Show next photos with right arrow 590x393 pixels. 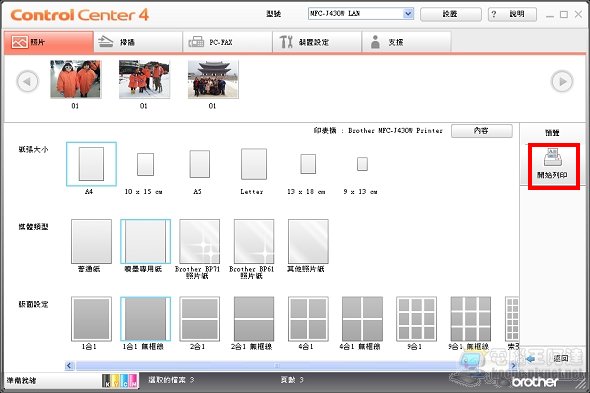(562, 81)
